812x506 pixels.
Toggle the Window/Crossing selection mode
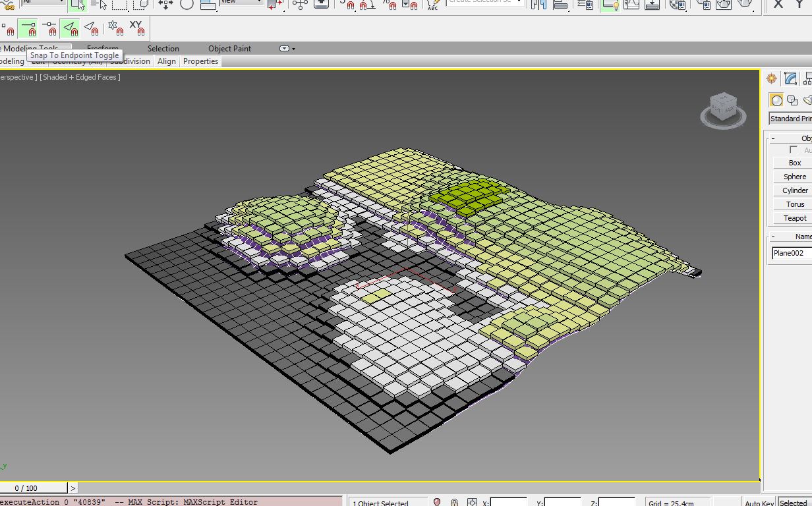tap(140, 5)
